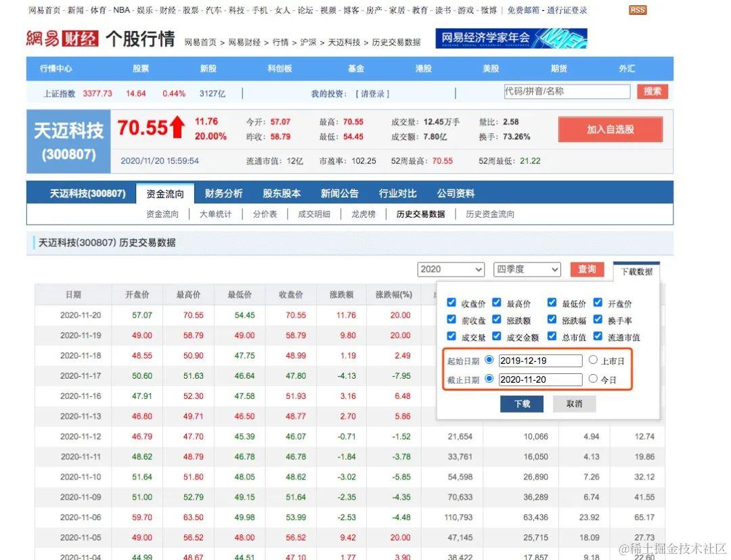Viewport: 731px width, 560px height.
Task: Click the 查询 query button
Action: 587,269
